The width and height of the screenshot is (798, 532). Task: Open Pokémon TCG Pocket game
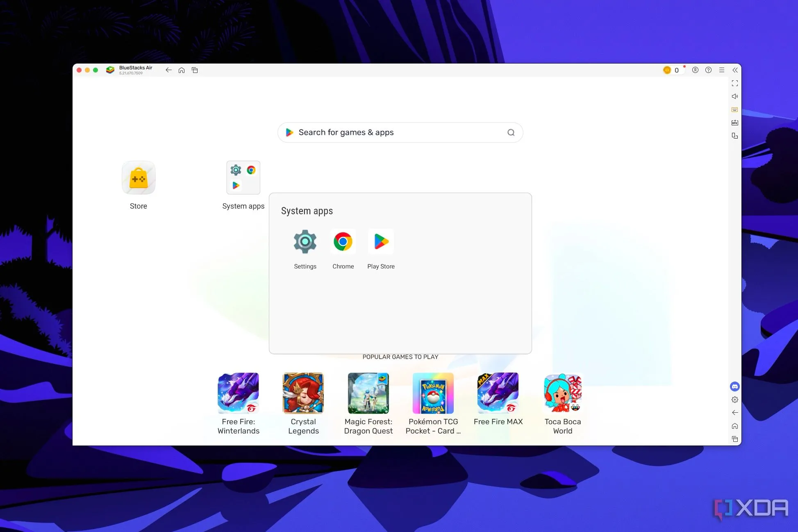pyautogui.click(x=433, y=393)
